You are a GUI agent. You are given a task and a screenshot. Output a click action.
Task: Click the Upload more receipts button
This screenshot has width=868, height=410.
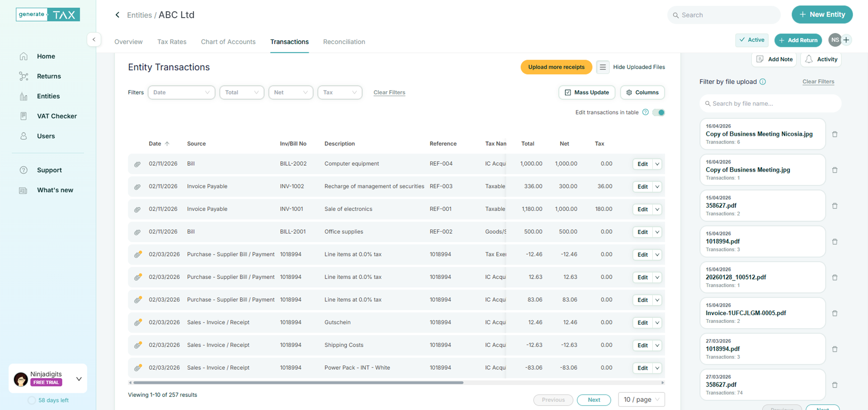coord(556,67)
